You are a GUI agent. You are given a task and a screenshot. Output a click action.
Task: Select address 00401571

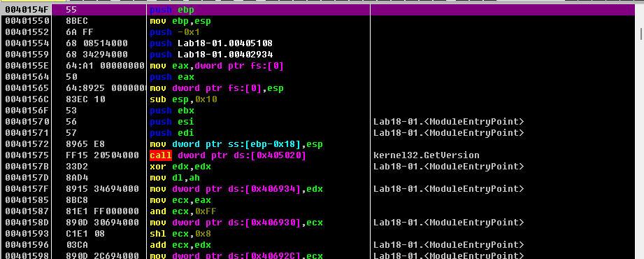pyautogui.click(x=27, y=133)
